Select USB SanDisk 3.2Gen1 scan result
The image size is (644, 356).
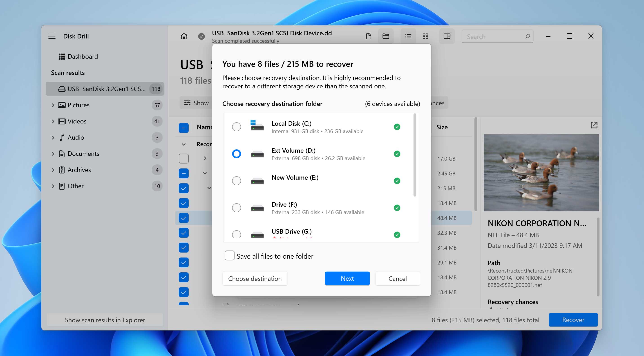105,89
